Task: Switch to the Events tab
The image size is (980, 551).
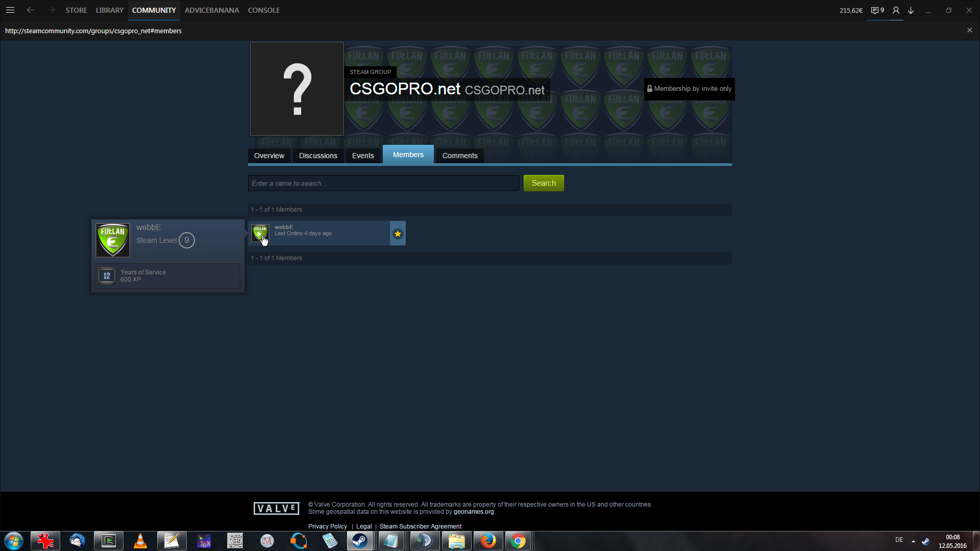Action: [363, 156]
